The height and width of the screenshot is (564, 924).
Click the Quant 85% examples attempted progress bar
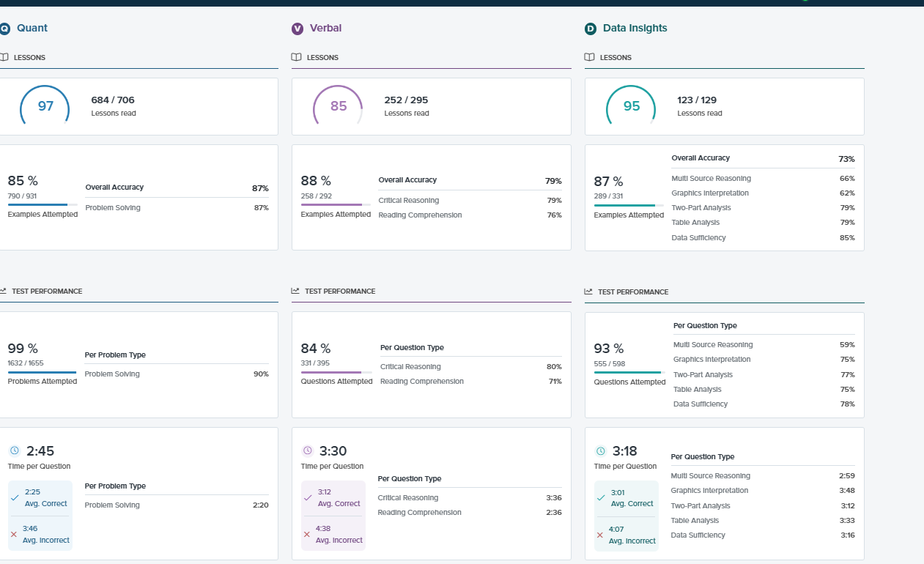(42, 205)
